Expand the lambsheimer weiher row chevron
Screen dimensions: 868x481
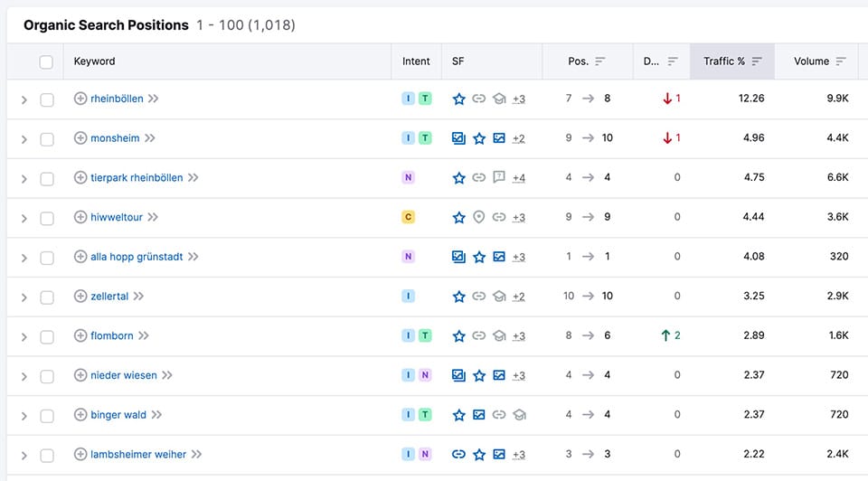point(24,455)
